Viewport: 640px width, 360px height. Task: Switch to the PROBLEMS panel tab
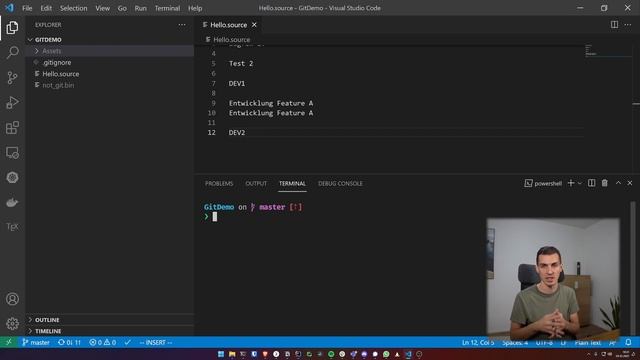tap(219, 184)
